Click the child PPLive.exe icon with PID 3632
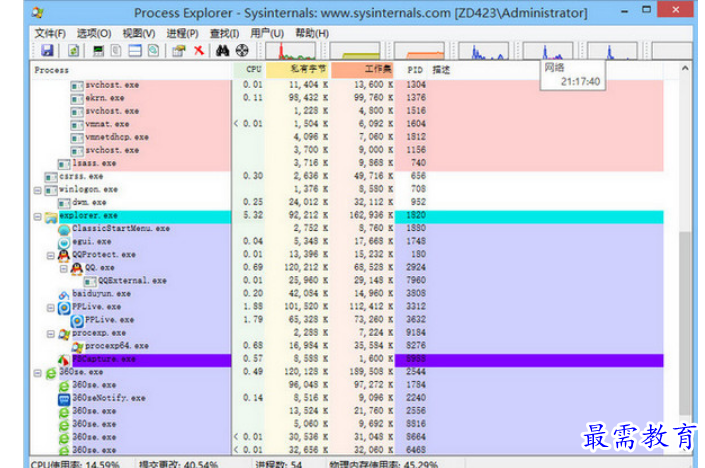The width and height of the screenshot is (705, 468). point(77,321)
